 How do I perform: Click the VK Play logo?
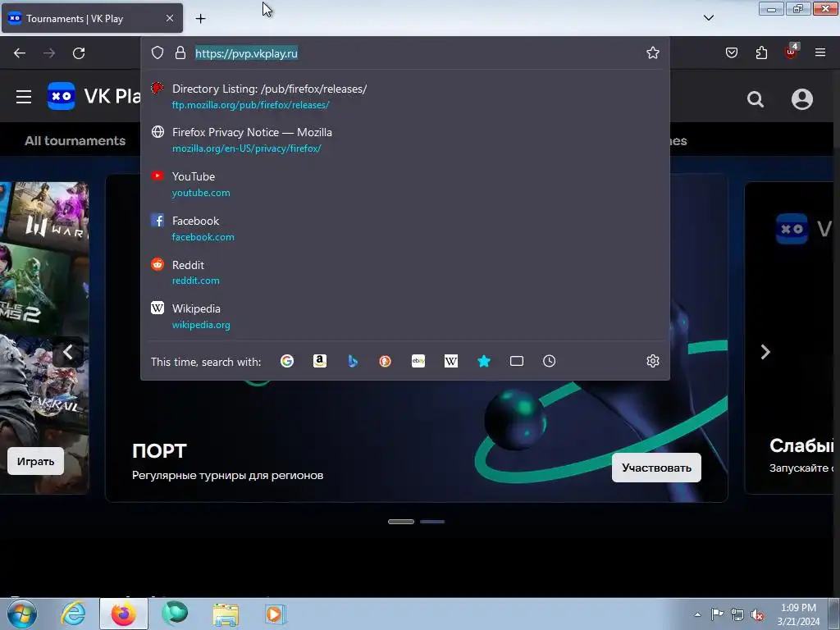pos(94,97)
